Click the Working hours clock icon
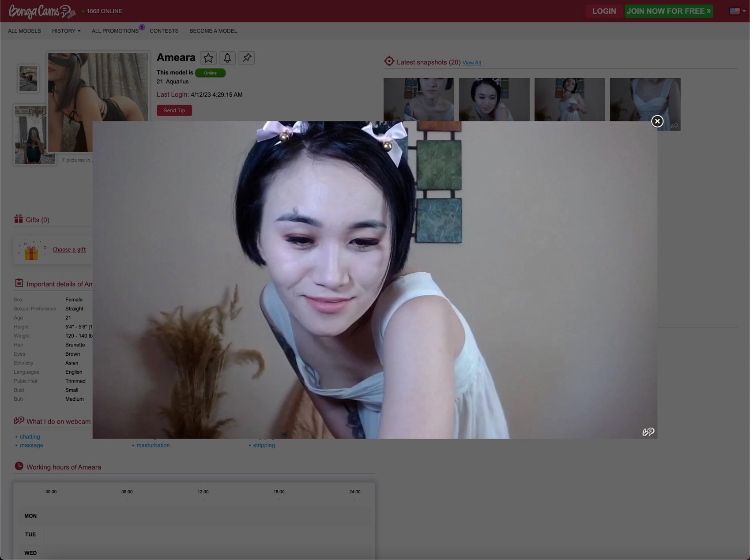This screenshot has width=750, height=560. coord(19,466)
